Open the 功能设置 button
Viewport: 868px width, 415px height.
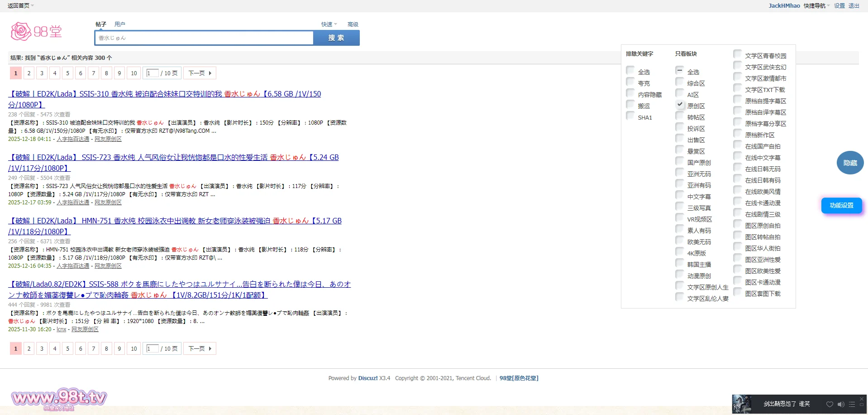click(x=841, y=205)
